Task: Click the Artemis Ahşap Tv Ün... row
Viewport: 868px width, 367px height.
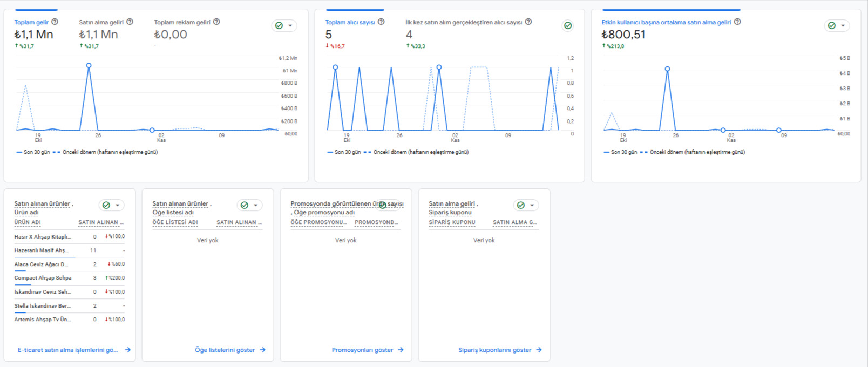Action: 70,320
